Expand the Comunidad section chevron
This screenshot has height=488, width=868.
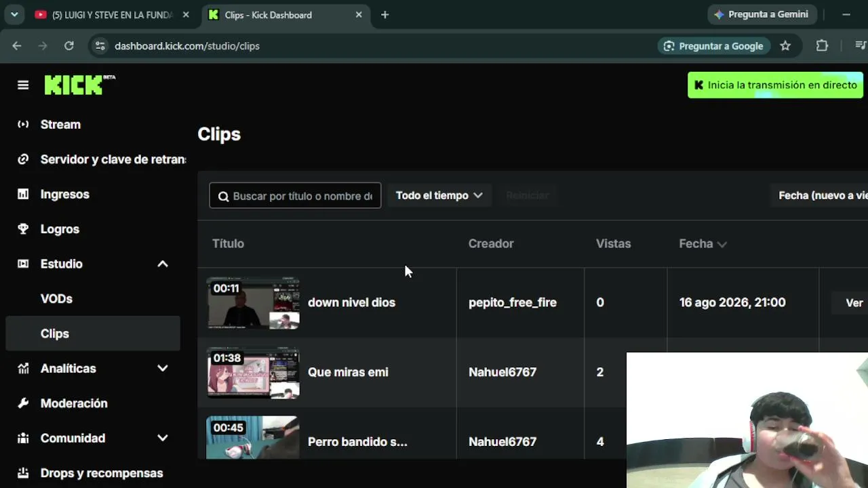(x=163, y=438)
